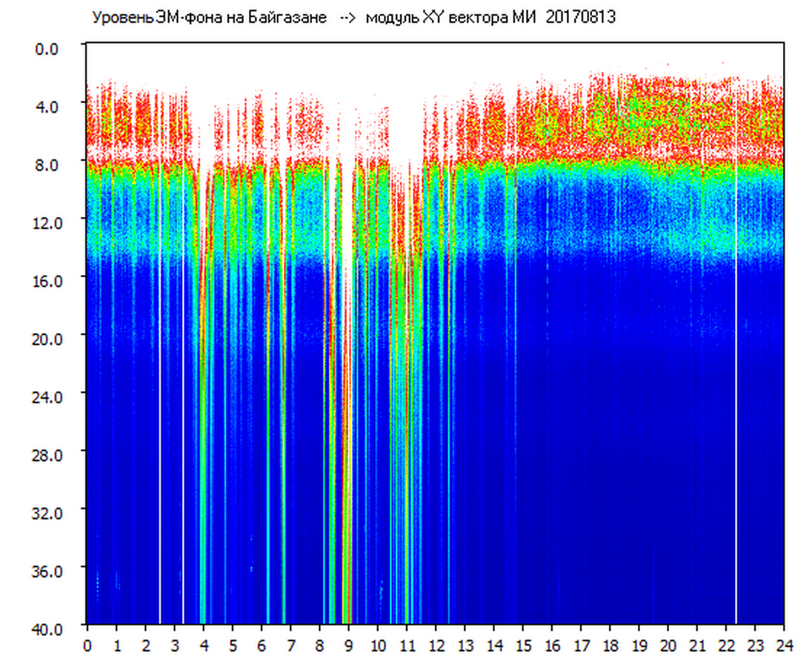Select hour 12 on the time axis
The width and height of the screenshot is (812, 667).
click(436, 645)
